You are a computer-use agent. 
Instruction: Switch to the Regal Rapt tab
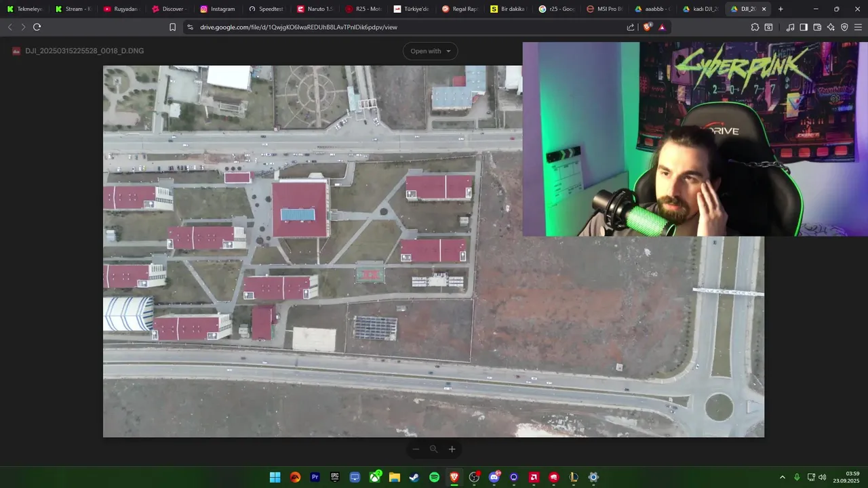[460, 9]
